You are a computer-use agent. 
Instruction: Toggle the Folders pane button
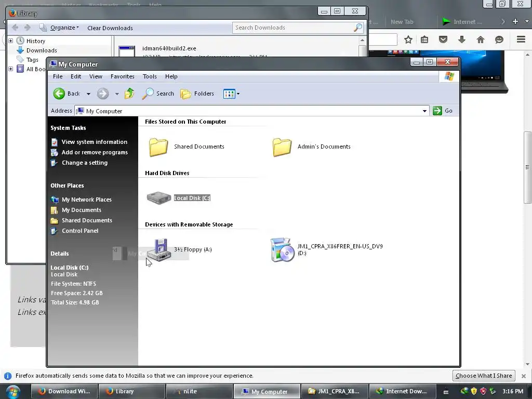pos(197,94)
